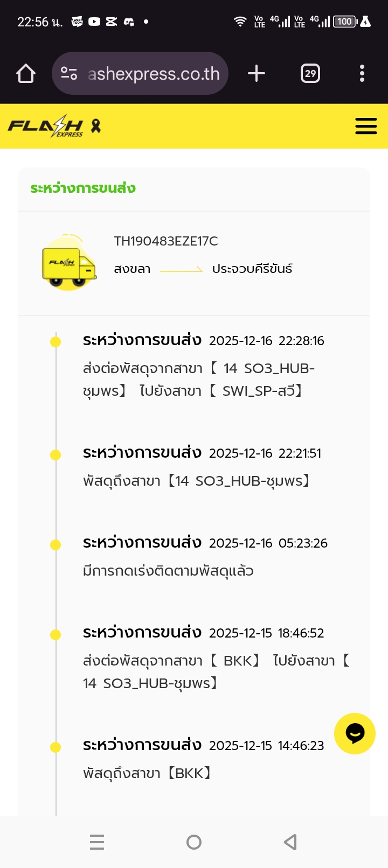Open Flash Express hamburger menu
Image resolution: width=388 pixels, height=868 pixels.
(x=366, y=126)
